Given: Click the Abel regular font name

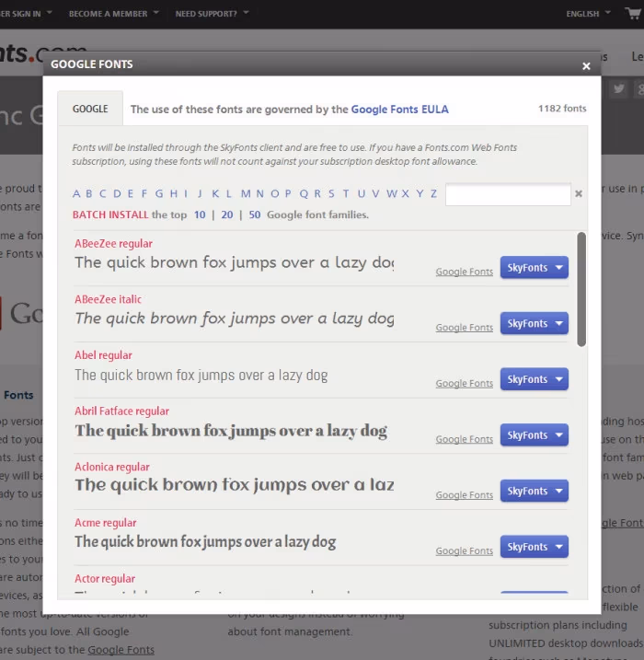Looking at the screenshot, I should click(103, 355).
